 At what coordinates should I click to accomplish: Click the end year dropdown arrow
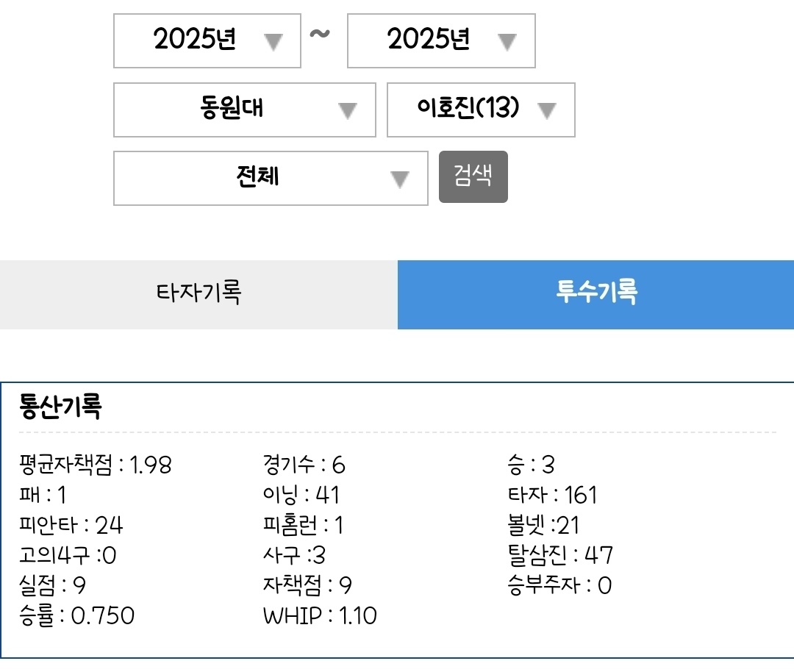tap(507, 42)
